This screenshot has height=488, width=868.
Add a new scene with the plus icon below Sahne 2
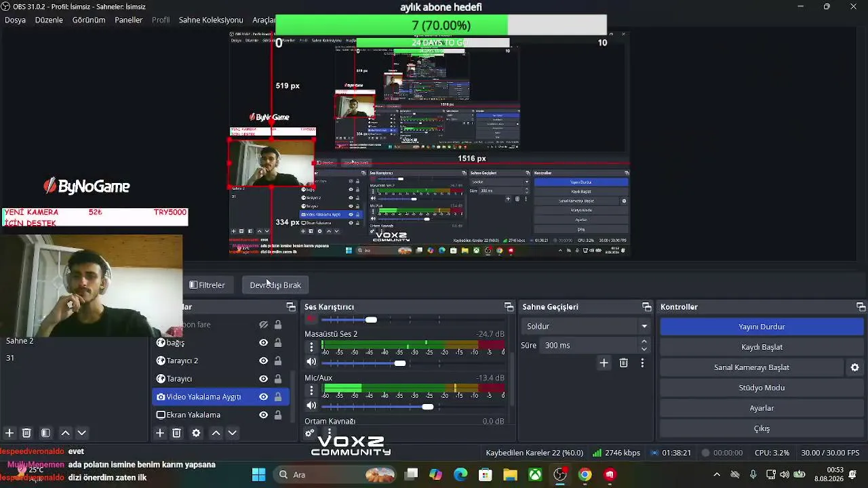coord(9,433)
